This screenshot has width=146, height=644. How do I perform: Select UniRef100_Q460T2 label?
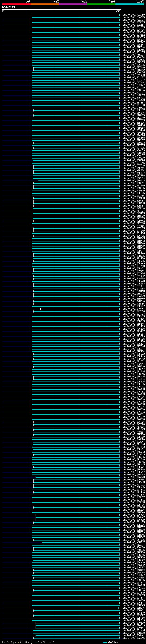point(133,387)
